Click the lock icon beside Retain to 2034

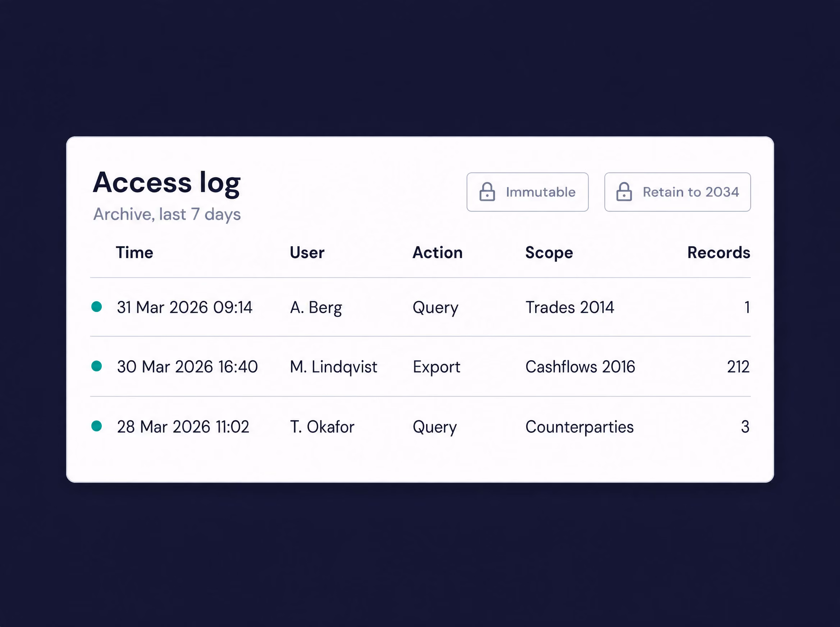[624, 192]
